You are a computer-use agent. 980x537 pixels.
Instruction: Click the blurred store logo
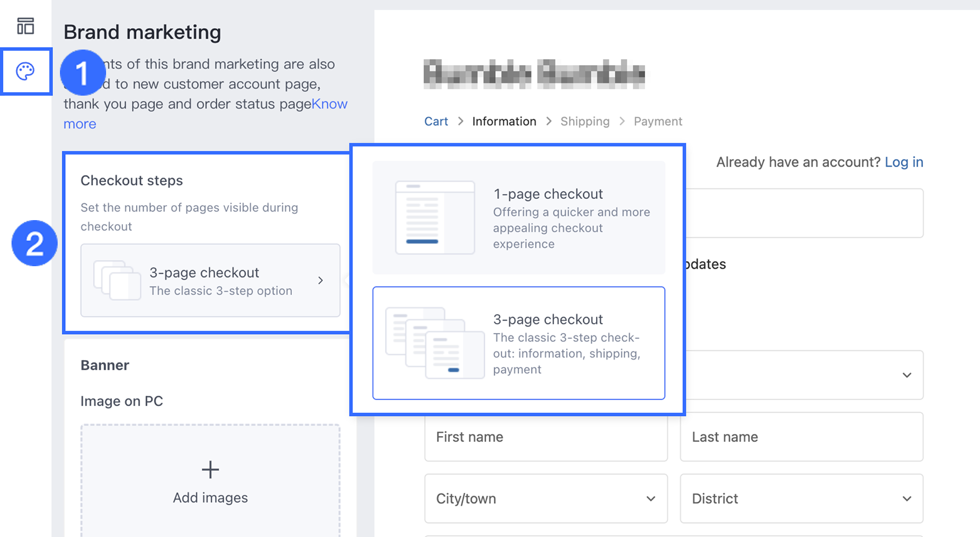click(534, 74)
